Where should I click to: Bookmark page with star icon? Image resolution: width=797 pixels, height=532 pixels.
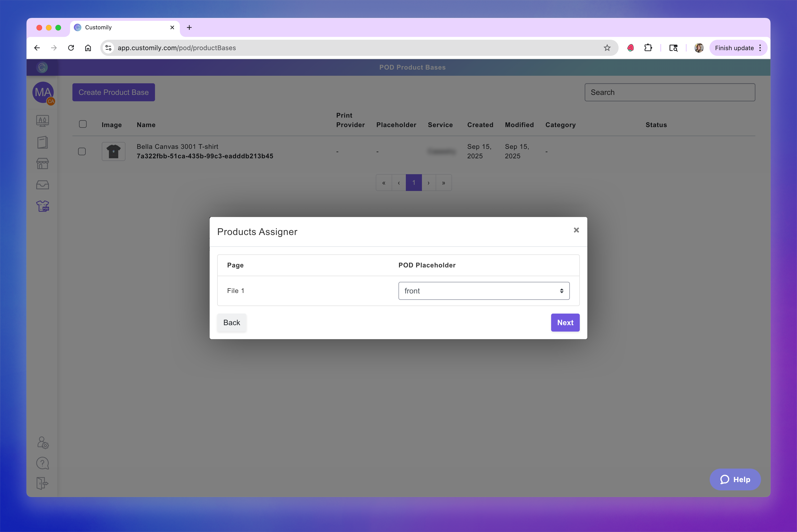coord(607,48)
